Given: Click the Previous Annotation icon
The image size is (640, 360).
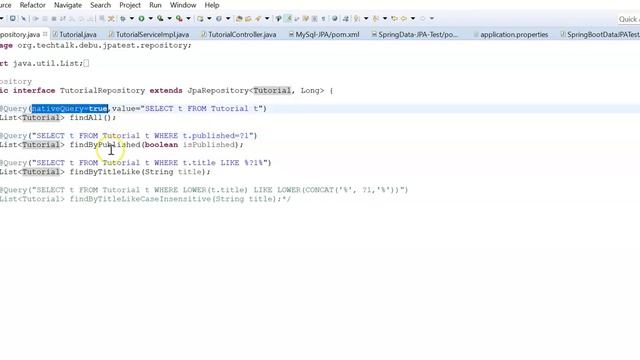Looking at the screenshot, I should tap(376, 18).
